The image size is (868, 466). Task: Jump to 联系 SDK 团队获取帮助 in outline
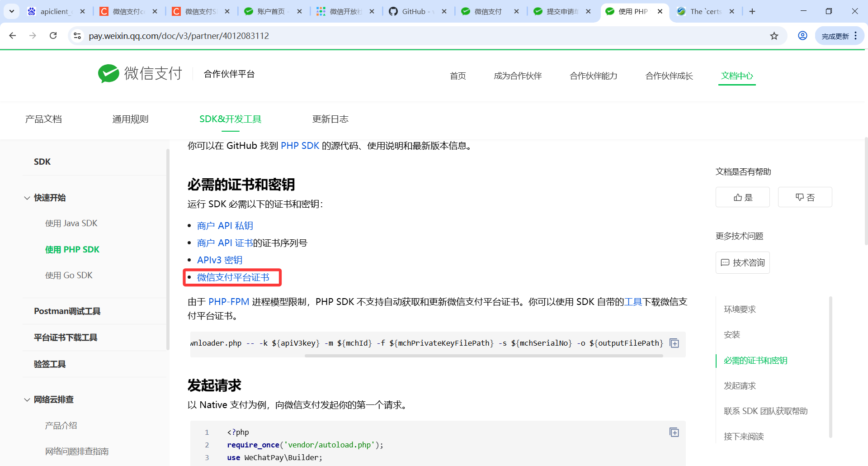coord(765,411)
